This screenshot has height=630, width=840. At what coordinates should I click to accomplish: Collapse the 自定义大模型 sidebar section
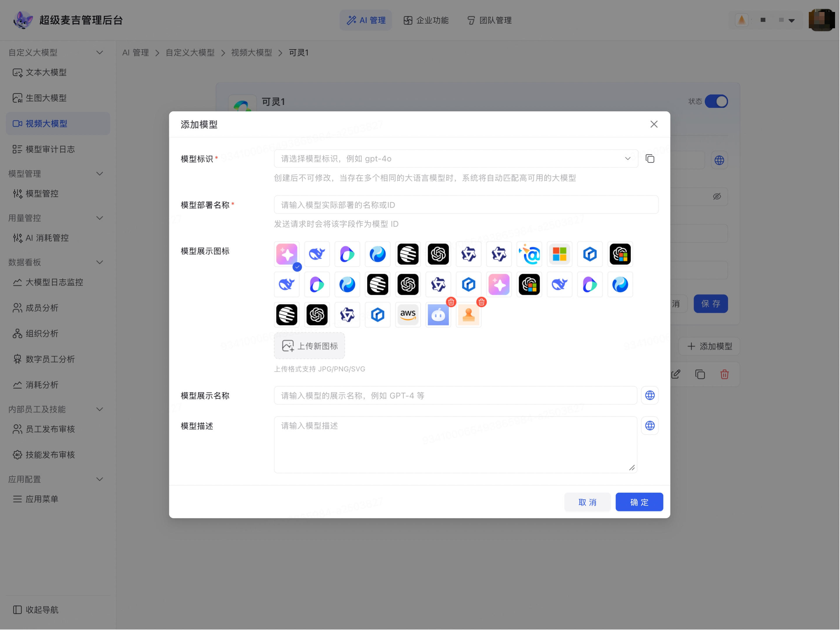click(x=99, y=52)
